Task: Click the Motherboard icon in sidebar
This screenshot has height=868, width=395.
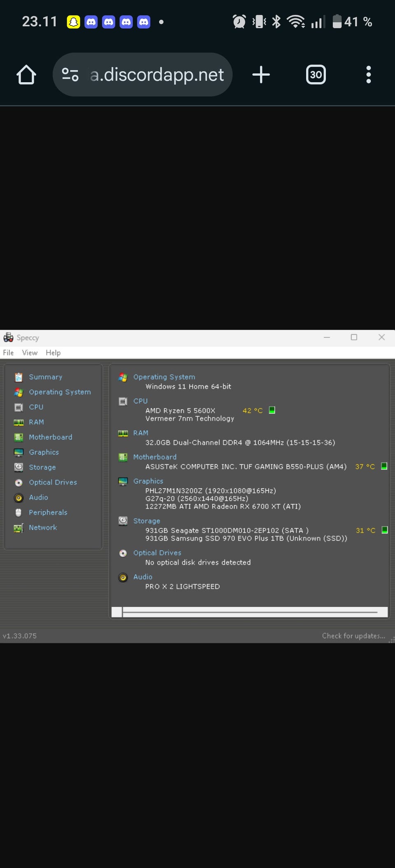Action: [19, 437]
